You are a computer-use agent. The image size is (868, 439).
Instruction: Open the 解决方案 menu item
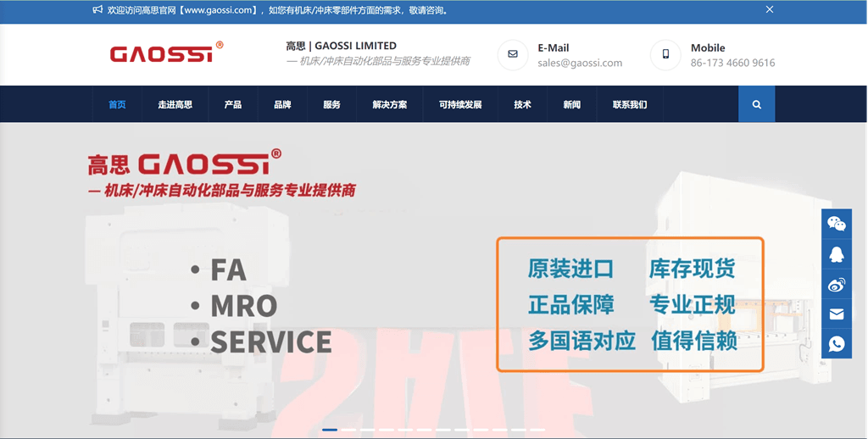tap(390, 104)
